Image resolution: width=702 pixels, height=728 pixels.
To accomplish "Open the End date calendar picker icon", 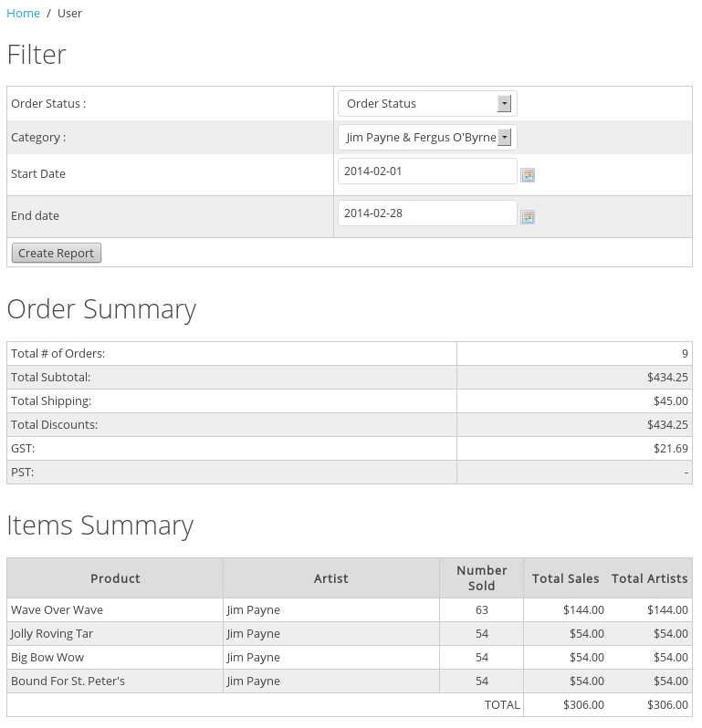I will coord(527,217).
